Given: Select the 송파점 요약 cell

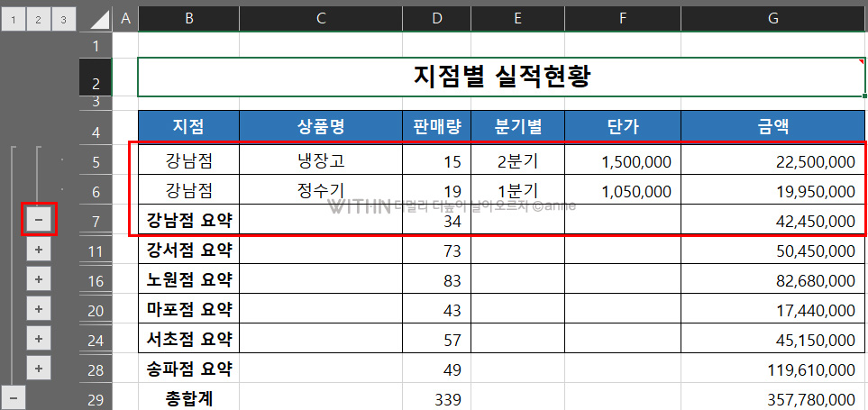Looking at the screenshot, I should click(188, 369).
